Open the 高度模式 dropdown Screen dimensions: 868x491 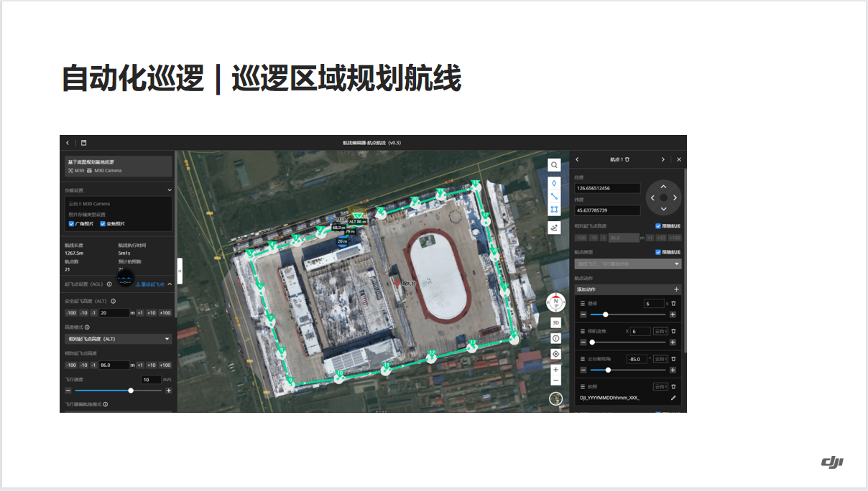(119, 338)
